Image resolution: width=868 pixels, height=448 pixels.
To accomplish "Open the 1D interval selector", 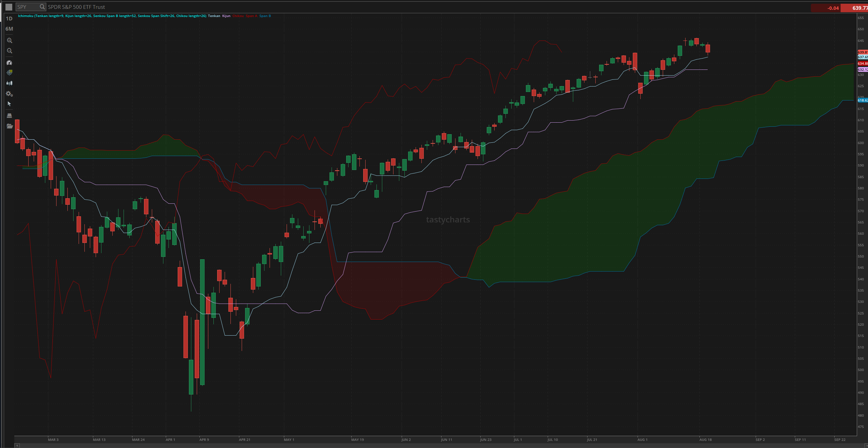I will click(x=9, y=18).
